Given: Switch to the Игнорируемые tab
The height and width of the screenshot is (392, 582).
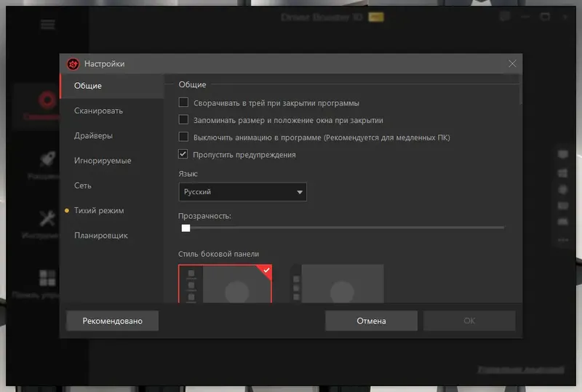Looking at the screenshot, I should (112, 160).
